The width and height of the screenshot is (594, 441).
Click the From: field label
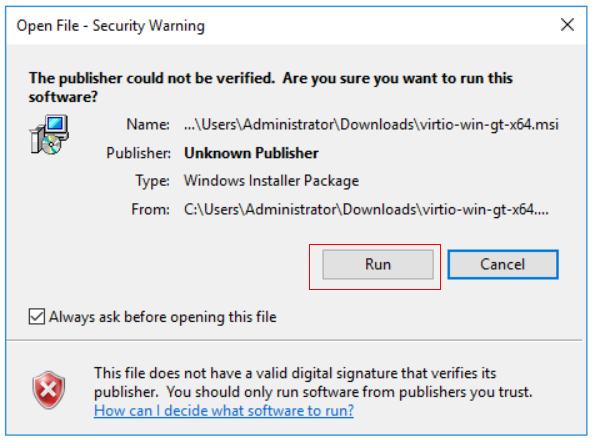pos(150,209)
